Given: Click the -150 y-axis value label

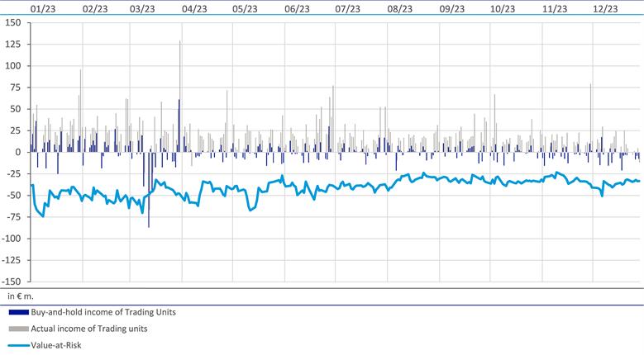Looking at the screenshot, I should tap(11, 282).
